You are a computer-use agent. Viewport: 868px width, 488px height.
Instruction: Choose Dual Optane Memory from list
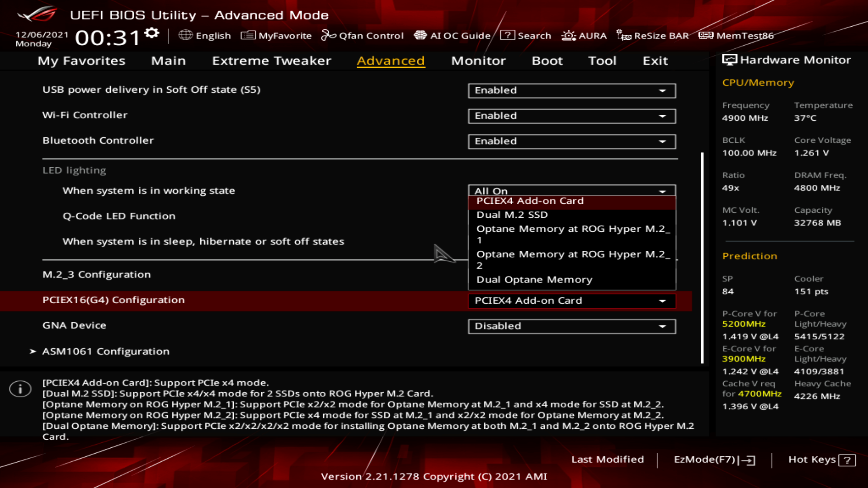(x=534, y=280)
